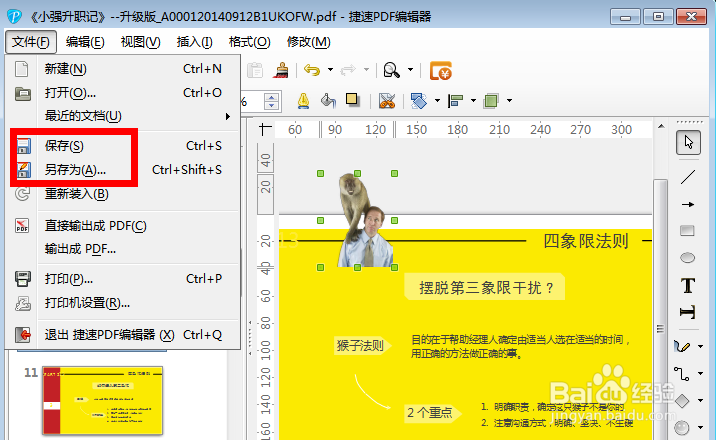
Task: Click the Save floppy disk icon
Action: coord(23,146)
